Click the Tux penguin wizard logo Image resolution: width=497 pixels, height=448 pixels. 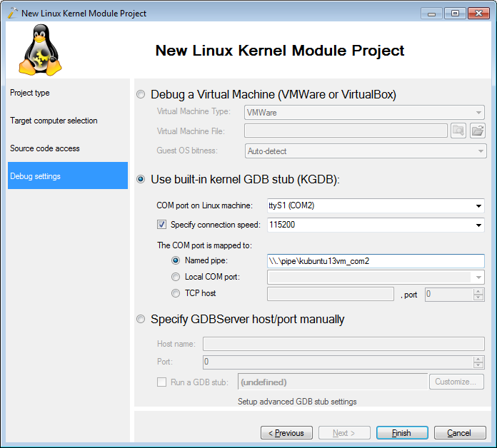point(40,50)
